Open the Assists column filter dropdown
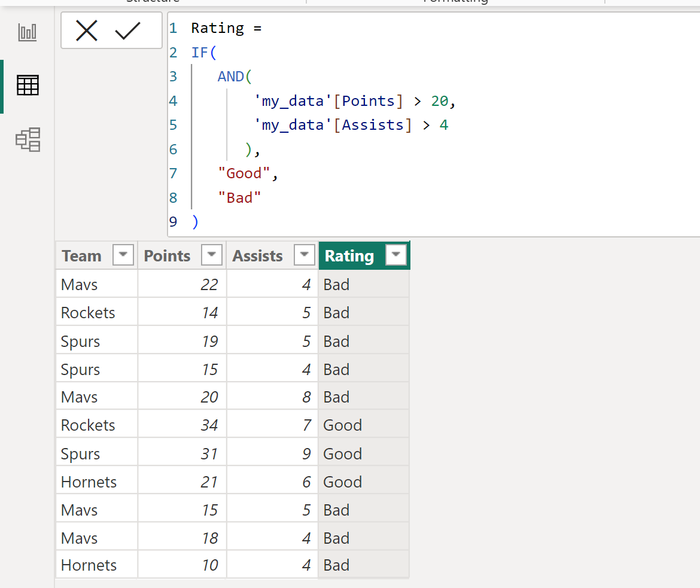This screenshot has width=700, height=588. coord(305,255)
